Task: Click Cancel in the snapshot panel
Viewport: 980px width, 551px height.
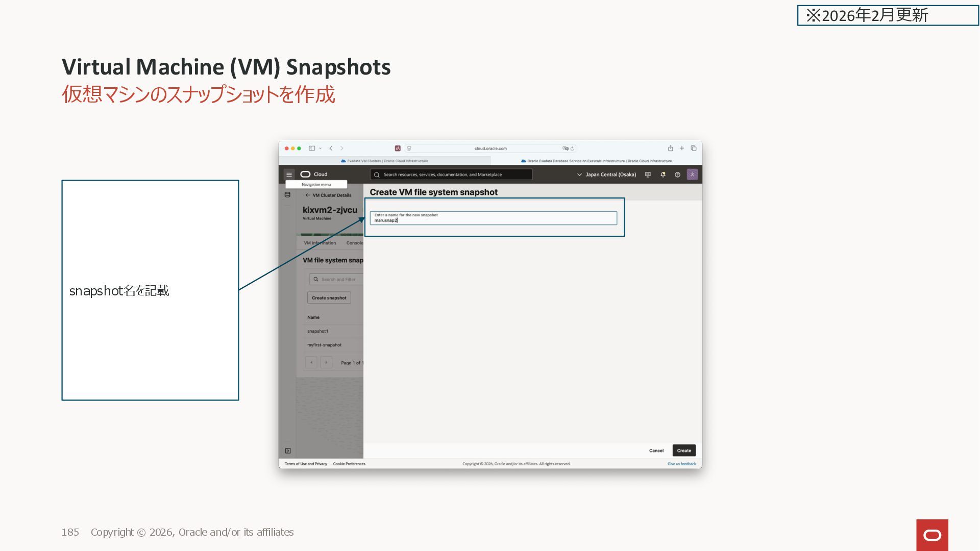Action: click(656, 450)
